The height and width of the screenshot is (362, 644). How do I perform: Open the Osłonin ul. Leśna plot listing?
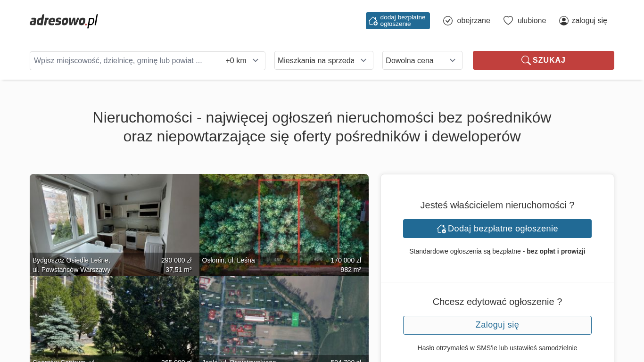(x=284, y=217)
